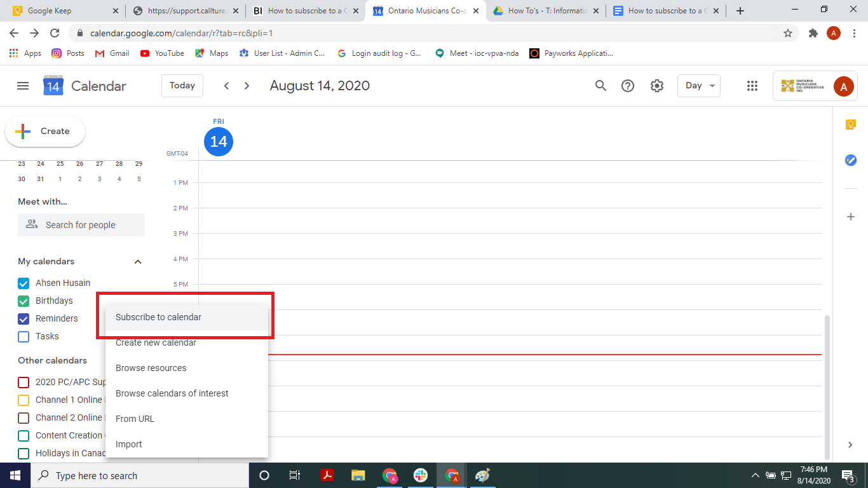Open the account avatar in Calendar header
The image size is (868, 488).
(x=844, y=86)
